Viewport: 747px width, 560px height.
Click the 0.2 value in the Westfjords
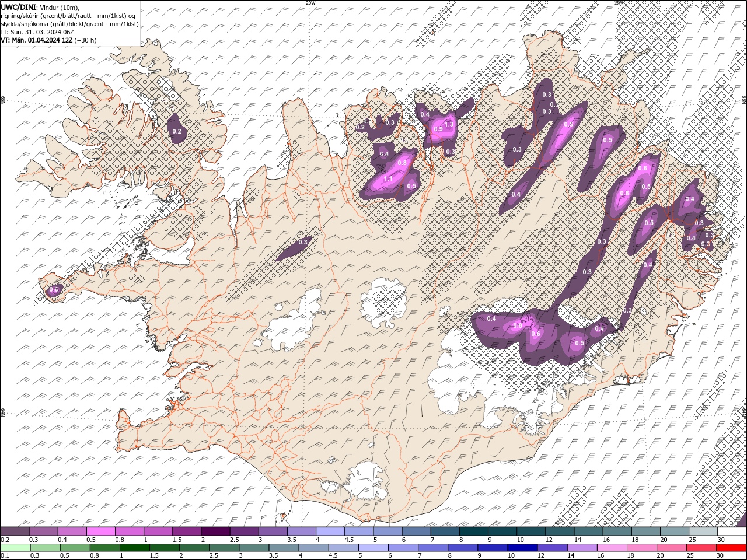click(x=177, y=132)
